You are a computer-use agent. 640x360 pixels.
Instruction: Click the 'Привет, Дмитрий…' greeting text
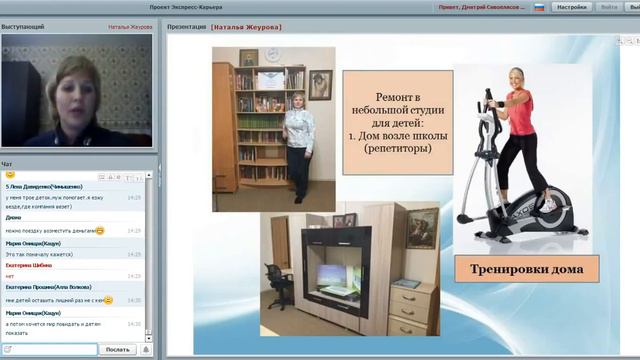click(482, 7)
